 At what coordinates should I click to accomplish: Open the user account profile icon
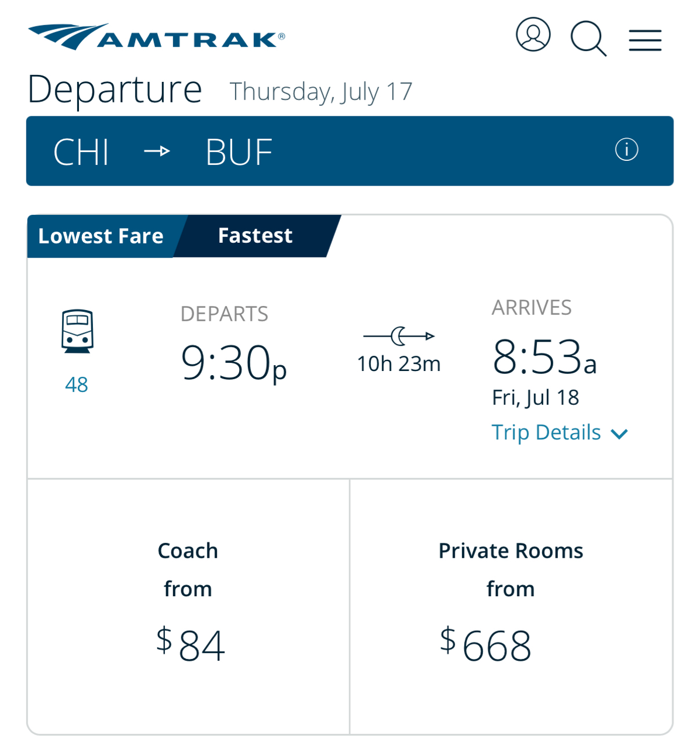[533, 35]
